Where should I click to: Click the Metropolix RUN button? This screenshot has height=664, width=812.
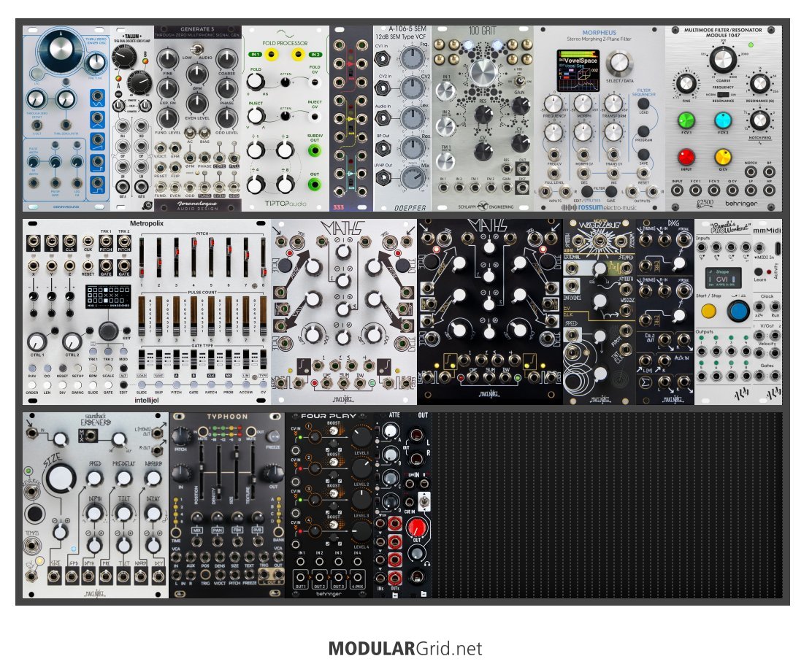click(32, 368)
